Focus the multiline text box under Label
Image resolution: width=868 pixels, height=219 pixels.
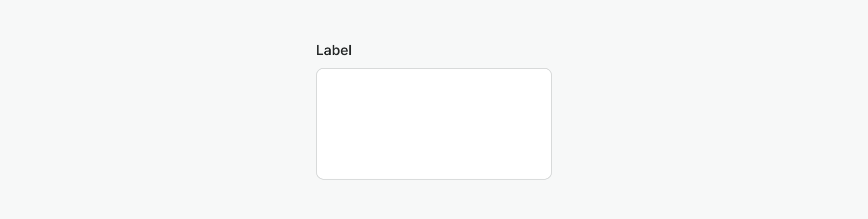(x=434, y=124)
